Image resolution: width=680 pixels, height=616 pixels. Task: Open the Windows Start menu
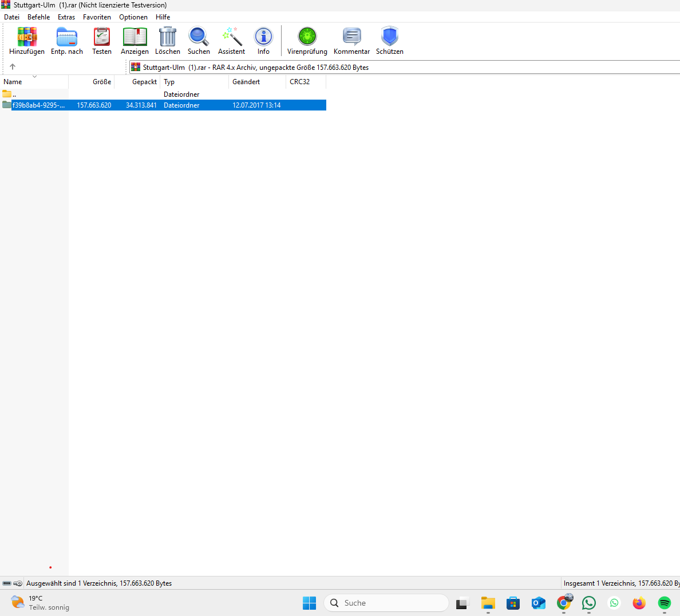[309, 603]
